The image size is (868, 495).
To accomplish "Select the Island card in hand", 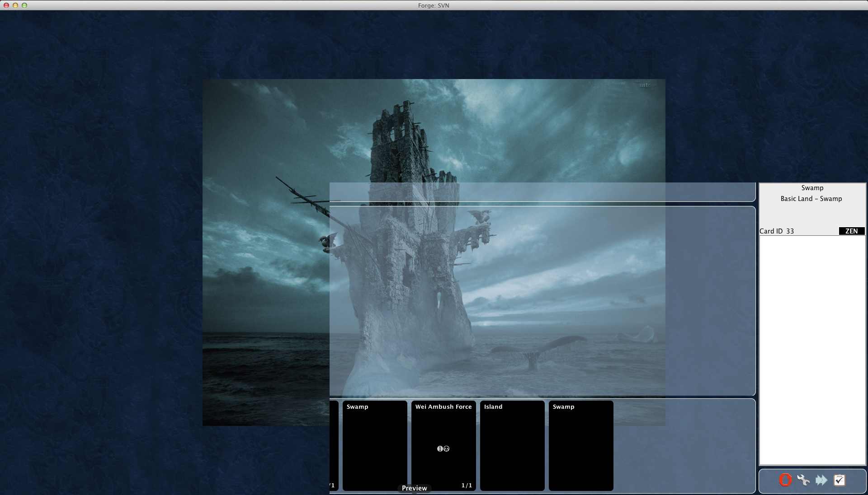I will coord(512,445).
